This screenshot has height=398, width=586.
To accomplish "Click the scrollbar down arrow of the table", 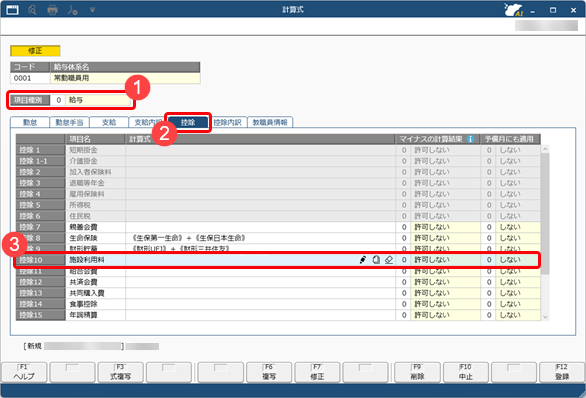I will tap(545, 317).
